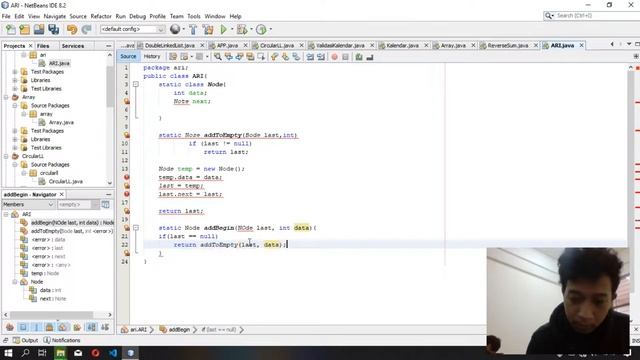This screenshot has height=360, width=640.
Task: Click the Find Previous Occurrence icon
Action: pos(229,57)
